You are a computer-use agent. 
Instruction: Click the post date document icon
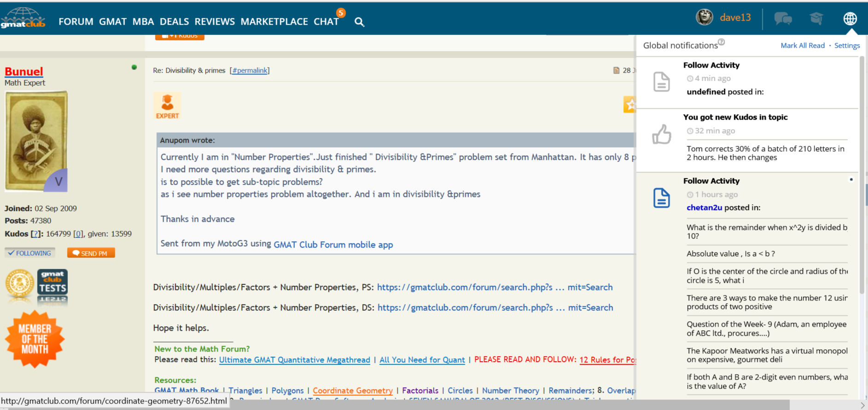tap(617, 70)
